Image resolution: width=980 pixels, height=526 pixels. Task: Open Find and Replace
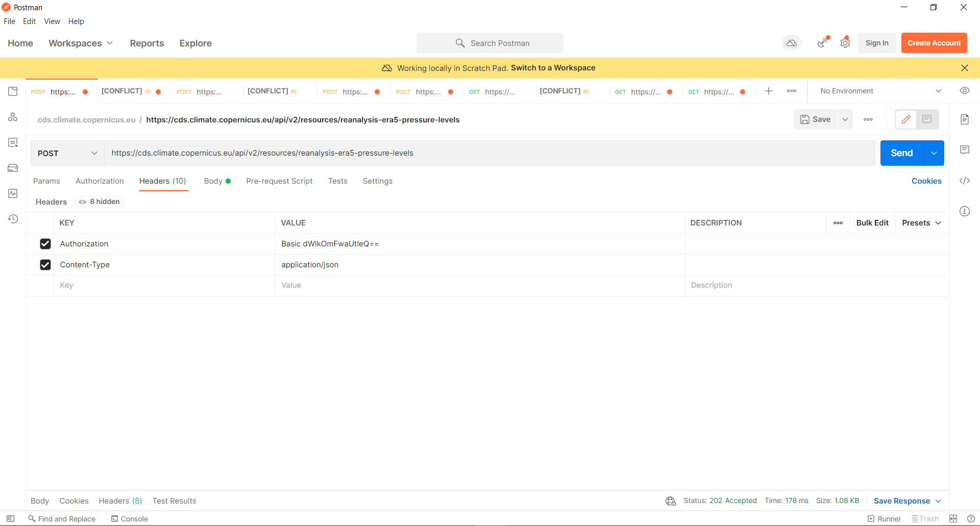point(62,519)
